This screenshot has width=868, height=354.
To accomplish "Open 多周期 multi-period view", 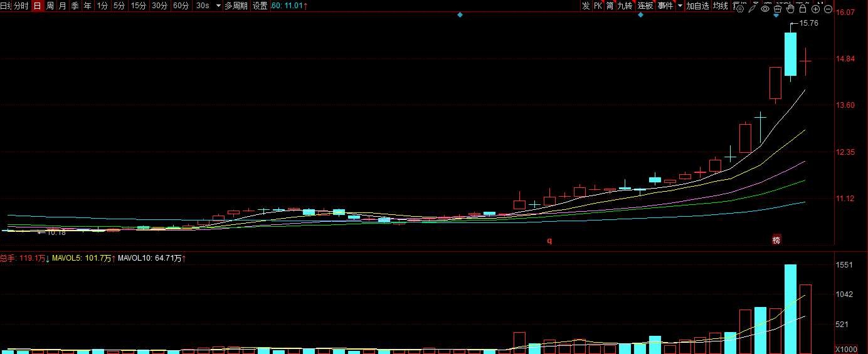I will (236, 6).
